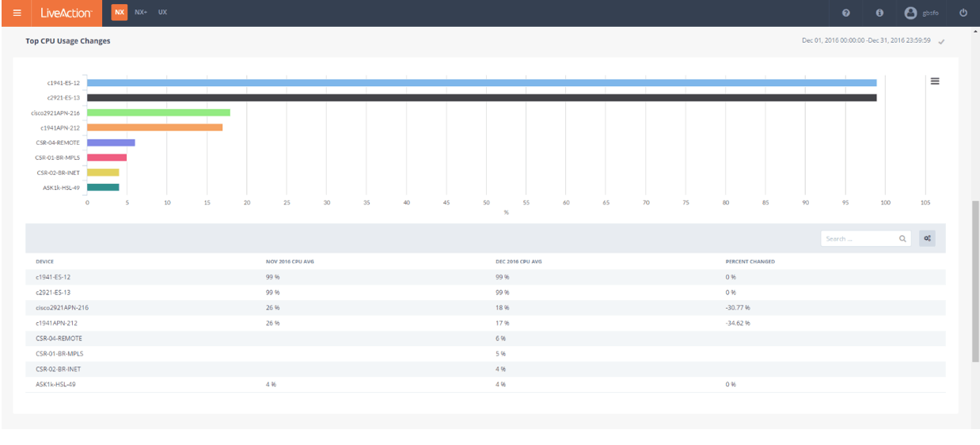The height and width of the screenshot is (445, 980).
Task: Click the search magnifier icon
Action: [x=902, y=238]
